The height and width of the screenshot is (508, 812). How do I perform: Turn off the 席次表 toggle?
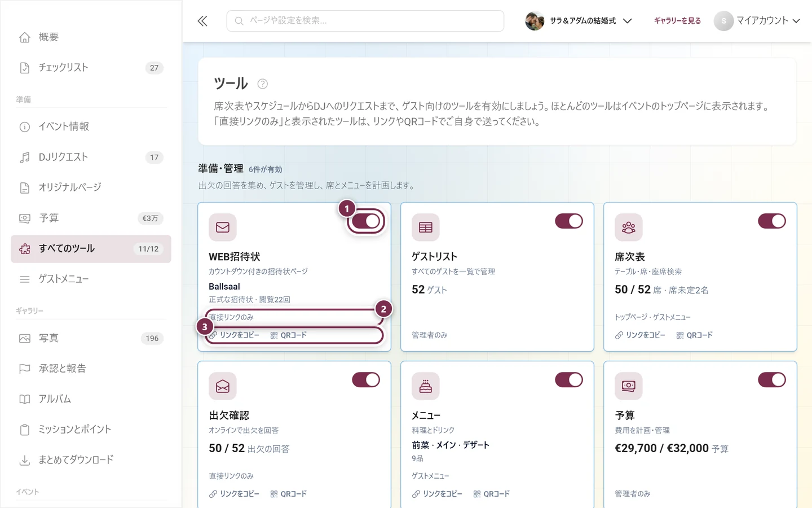point(772,221)
